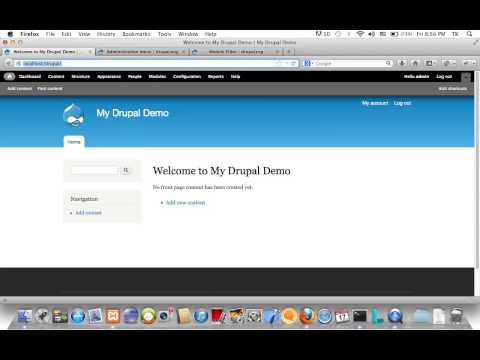Image resolution: width=480 pixels, height=360 pixels.
Task: Open the Help item in Drupal toolbar
Action: click(235, 77)
